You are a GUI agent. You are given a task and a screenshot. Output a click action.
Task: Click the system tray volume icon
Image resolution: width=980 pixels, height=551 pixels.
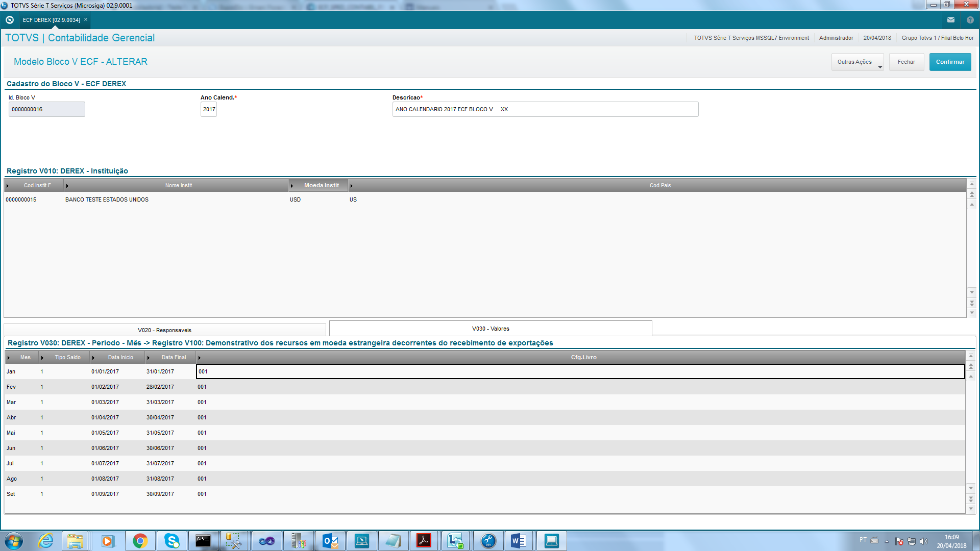(x=923, y=541)
